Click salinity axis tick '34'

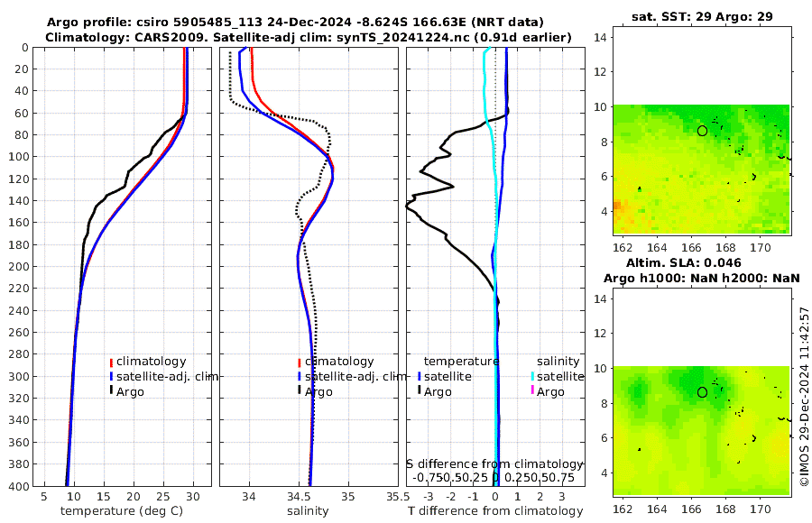[x=249, y=497]
